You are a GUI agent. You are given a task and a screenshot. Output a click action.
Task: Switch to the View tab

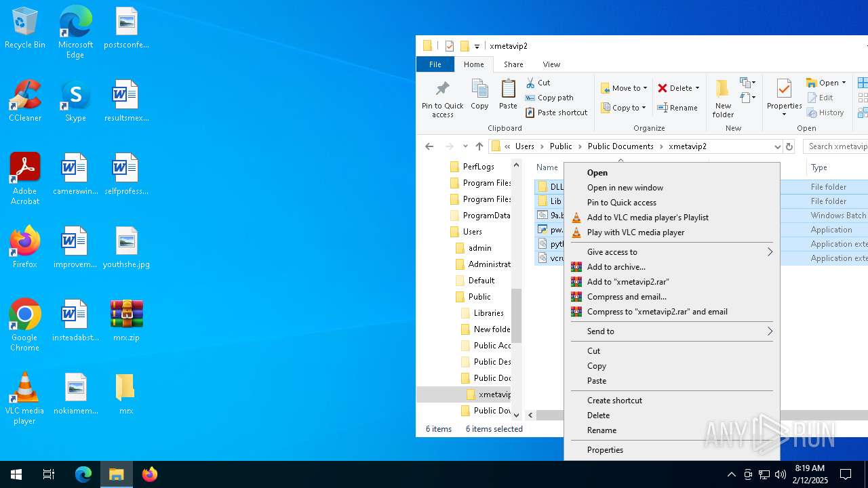[551, 64]
